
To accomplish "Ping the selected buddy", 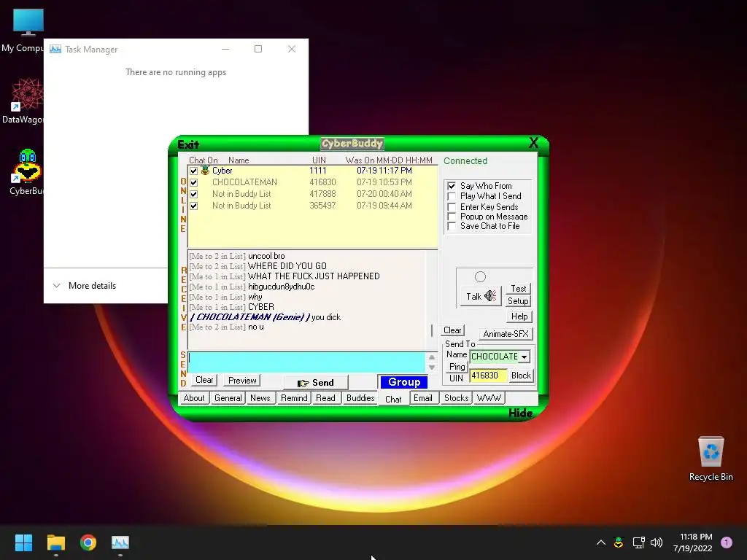I will coord(457,367).
